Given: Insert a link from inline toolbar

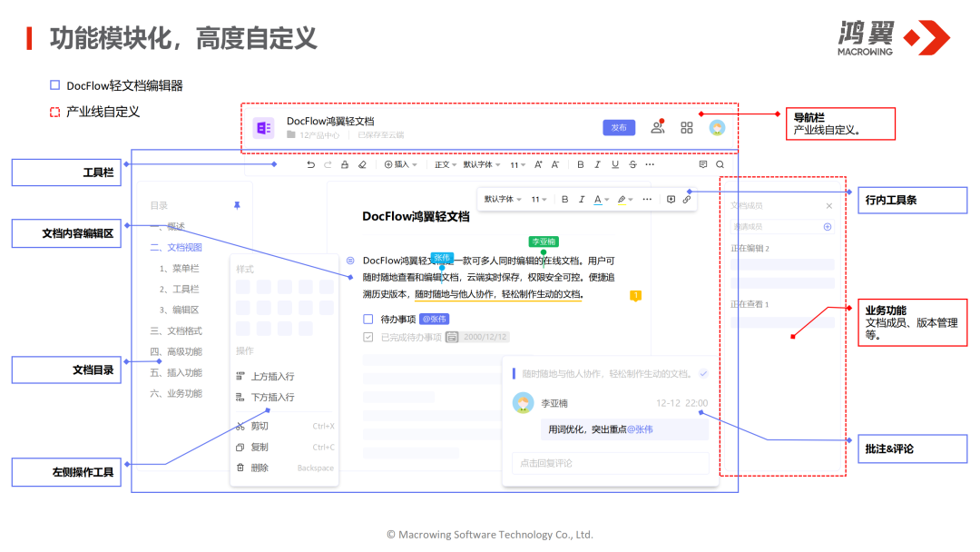Looking at the screenshot, I should [x=686, y=200].
